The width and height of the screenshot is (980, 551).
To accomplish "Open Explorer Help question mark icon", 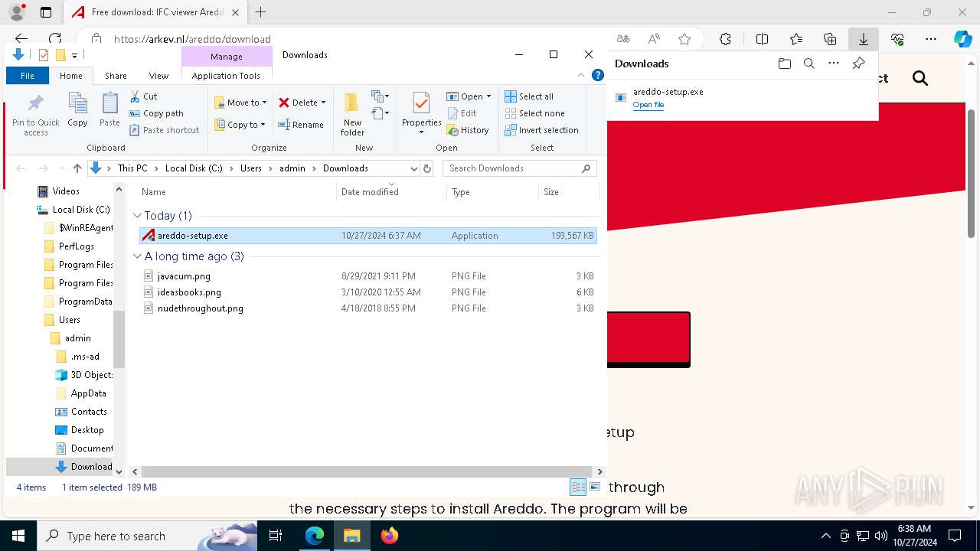I will click(x=598, y=75).
